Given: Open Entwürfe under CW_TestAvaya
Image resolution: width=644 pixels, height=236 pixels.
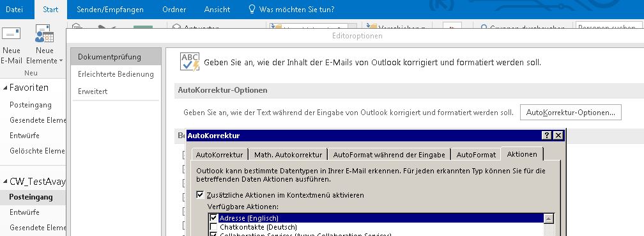Looking at the screenshot, I should point(25,212).
